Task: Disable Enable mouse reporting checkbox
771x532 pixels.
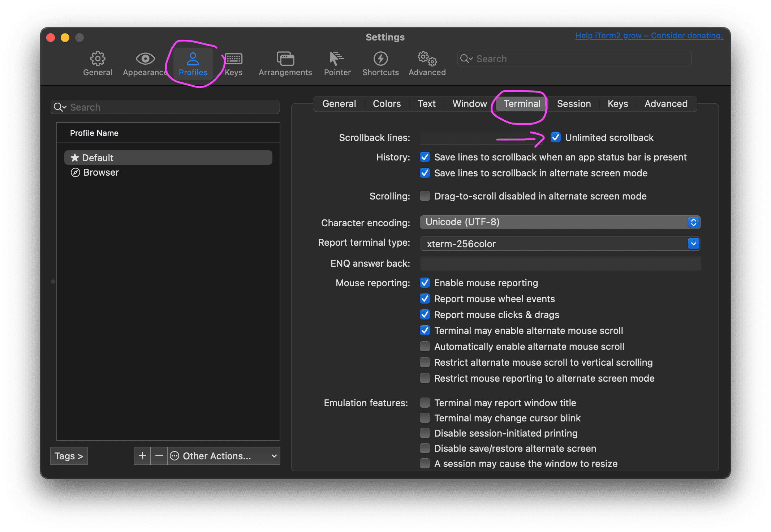Action: 425,283
